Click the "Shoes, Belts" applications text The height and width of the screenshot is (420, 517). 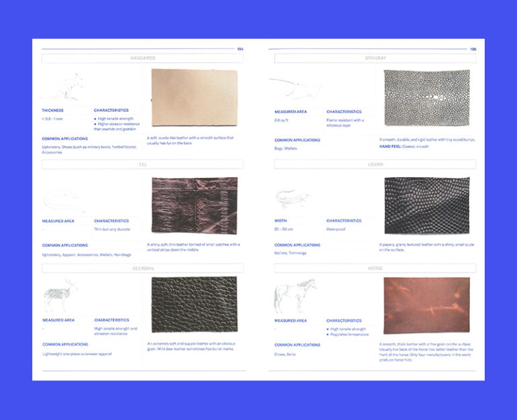coord(285,355)
